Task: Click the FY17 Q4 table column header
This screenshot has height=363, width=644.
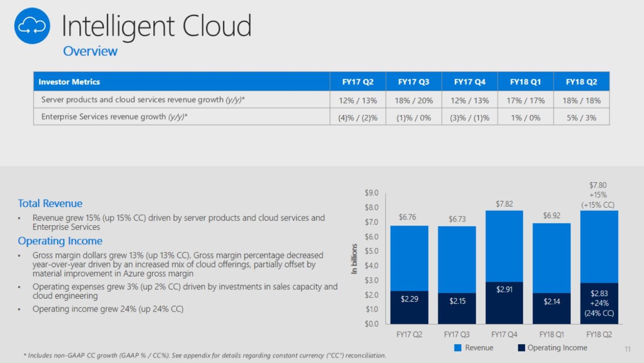Action: point(470,82)
